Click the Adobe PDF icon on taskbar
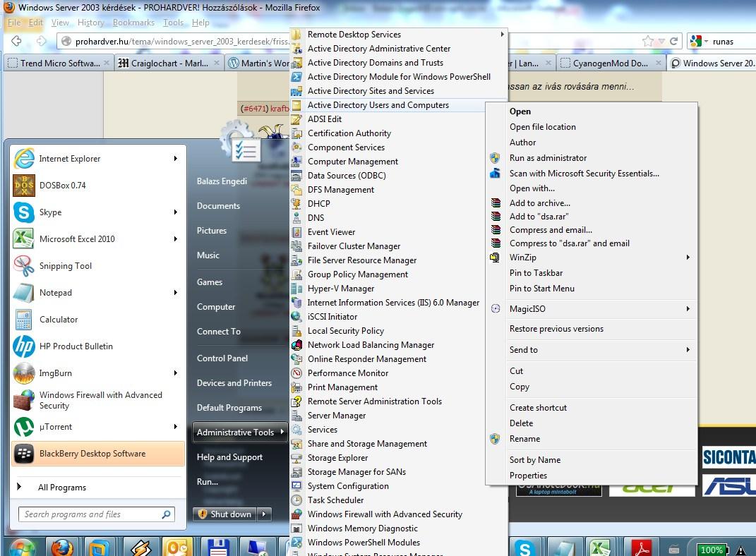This screenshot has width=756, height=556. click(641, 548)
